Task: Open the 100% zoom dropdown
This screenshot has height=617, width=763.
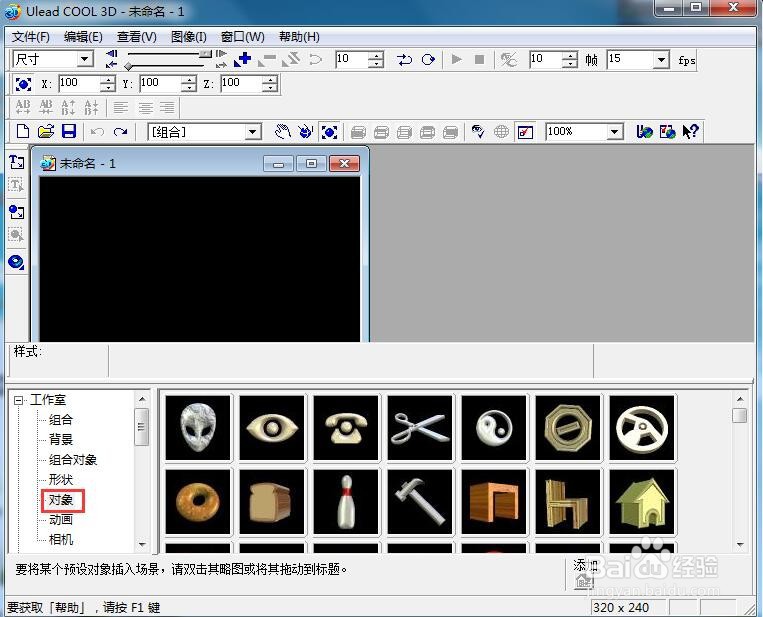Action: click(x=615, y=132)
